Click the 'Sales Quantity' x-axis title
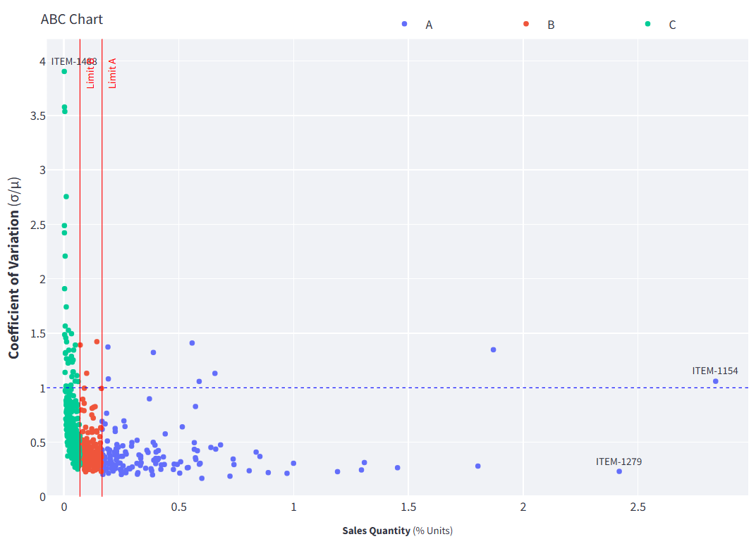The width and height of the screenshot is (756, 539). [397, 531]
